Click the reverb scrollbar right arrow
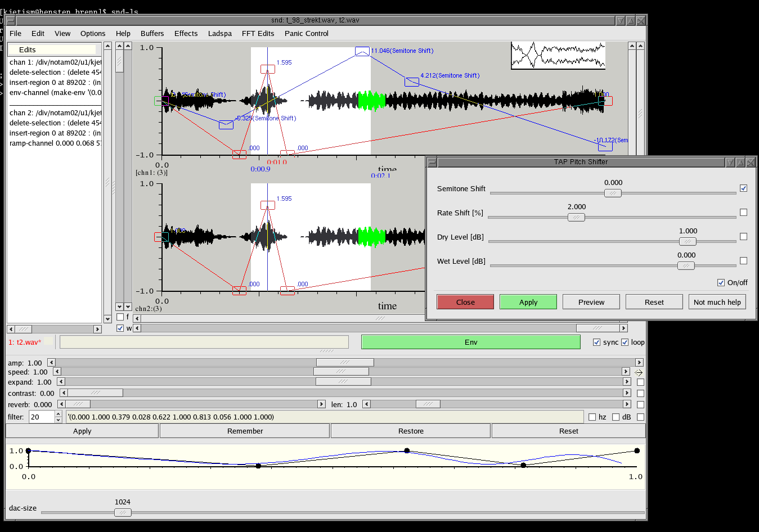The image size is (759, 532). pyautogui.click(x=321, y=404)
